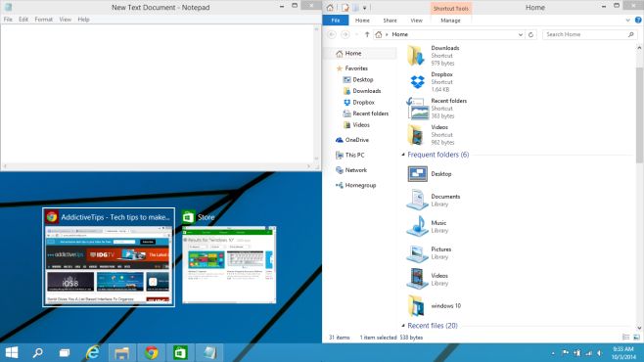Open the Store app taskbar icon
The image size is (644, 362).
pyautogui.click(x=180, y=352)
